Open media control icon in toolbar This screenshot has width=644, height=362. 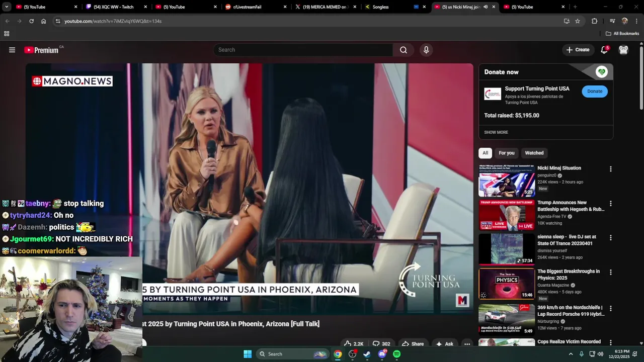coord(612,21)
